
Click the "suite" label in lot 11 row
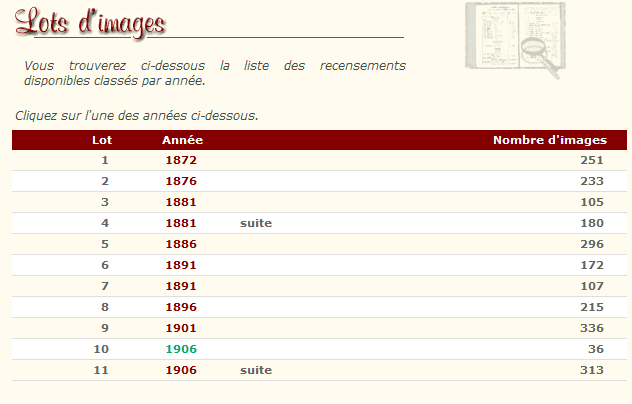tap(256, 370)
